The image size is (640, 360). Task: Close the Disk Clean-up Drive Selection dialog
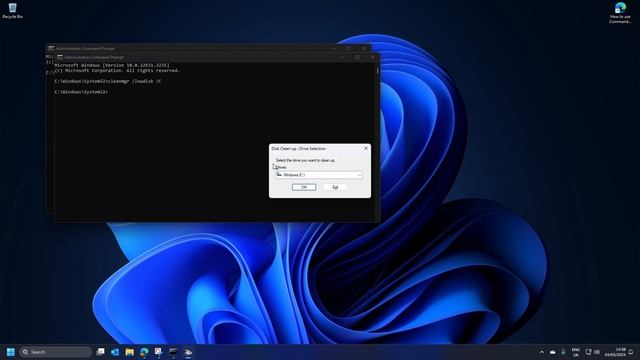[366, 149]
